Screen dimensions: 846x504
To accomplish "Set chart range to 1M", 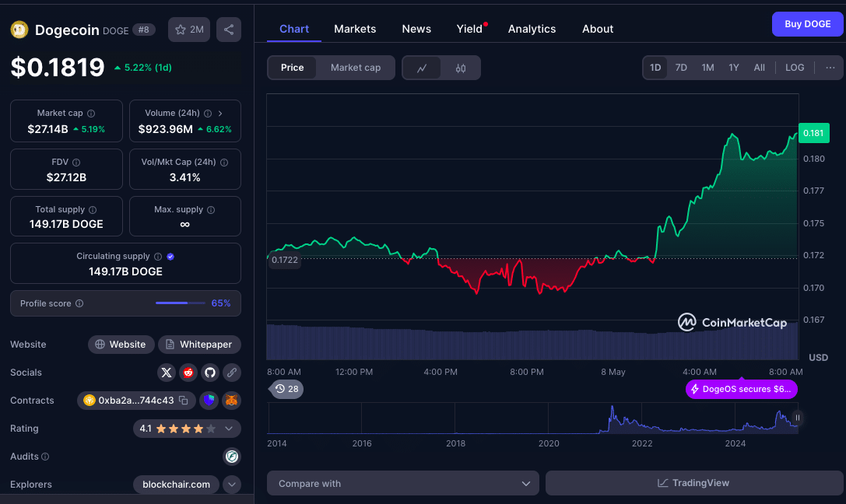I will coord(707,68).
